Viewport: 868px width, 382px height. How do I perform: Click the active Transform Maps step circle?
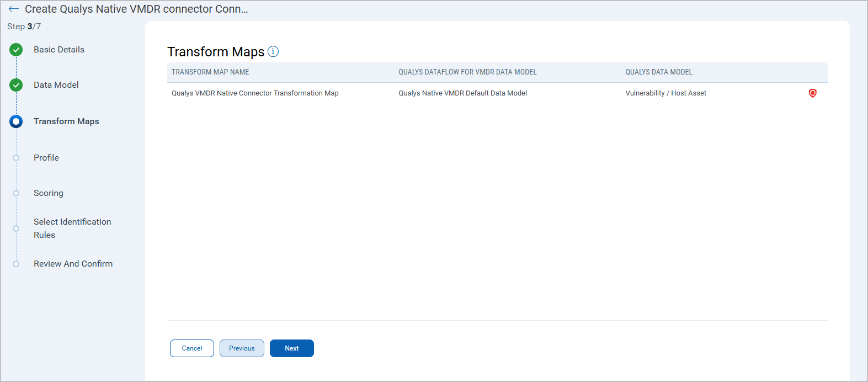click(x=16, y=121)
